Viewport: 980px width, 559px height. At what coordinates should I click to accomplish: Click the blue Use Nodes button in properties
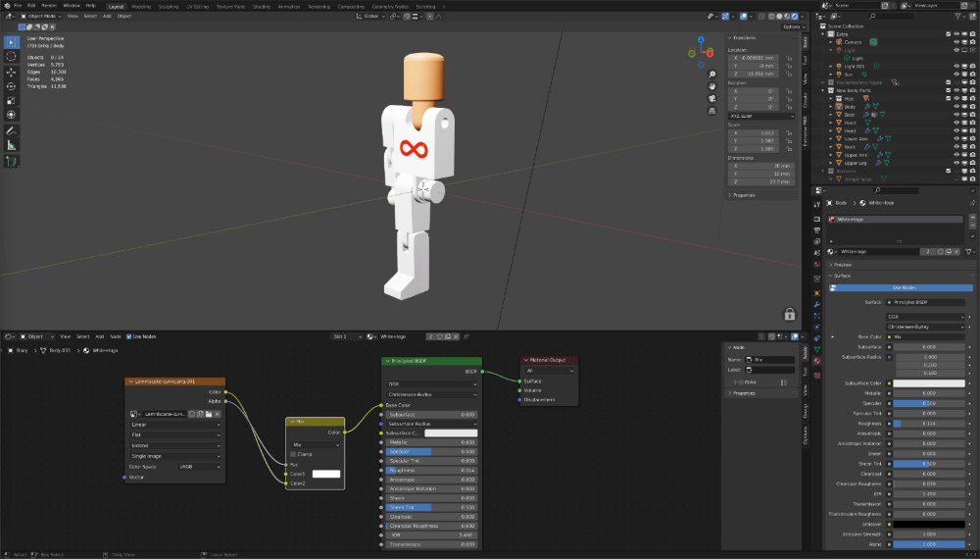click(x=901, y=287)
